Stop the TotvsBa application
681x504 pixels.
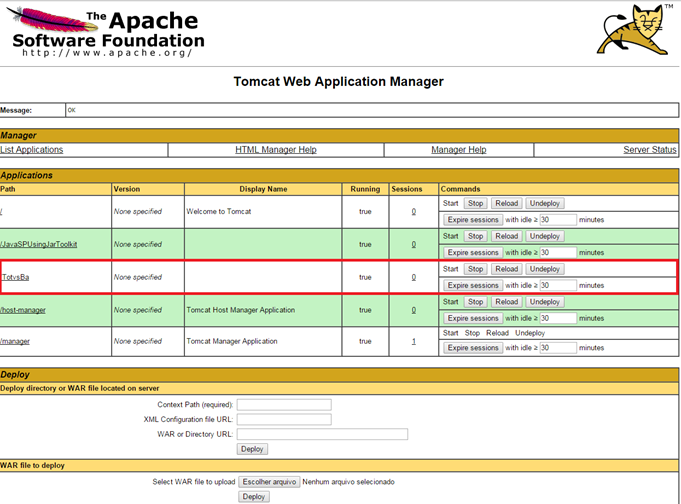click(476, 269)
